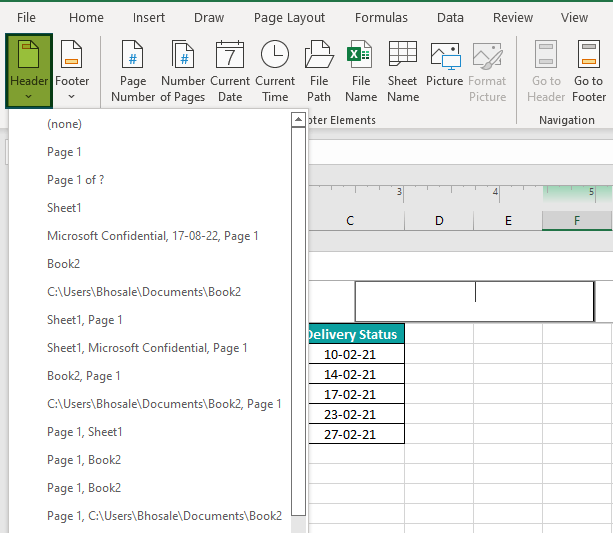Insert File Path element

pyautogui.click(x=319, y=70)
